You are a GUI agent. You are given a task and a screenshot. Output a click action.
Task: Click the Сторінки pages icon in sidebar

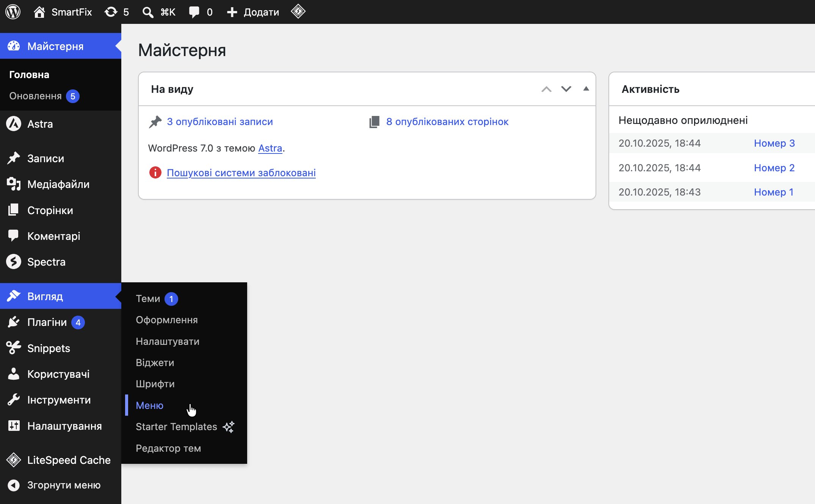[14, 210]
